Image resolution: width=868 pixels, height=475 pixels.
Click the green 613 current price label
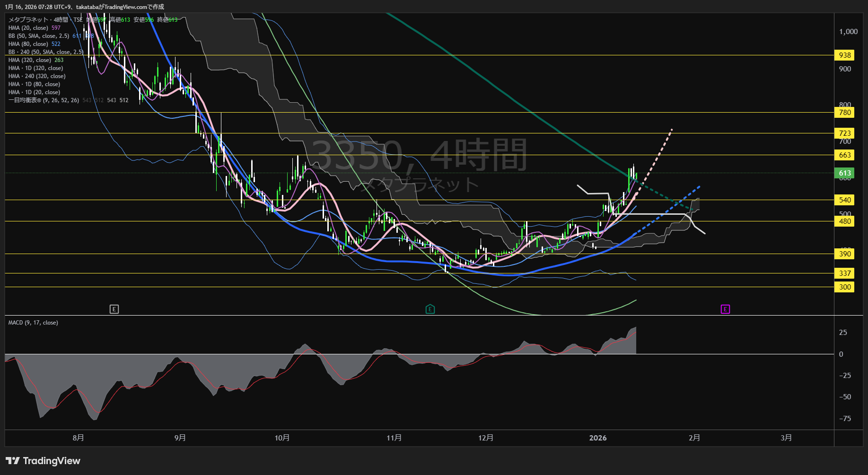845,173
